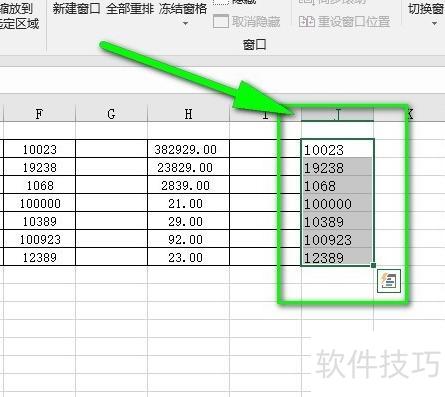Viewport: 445px width, 397px height.
Task: Select column H header
Action: pyautogui.click(x=188, y=114)
